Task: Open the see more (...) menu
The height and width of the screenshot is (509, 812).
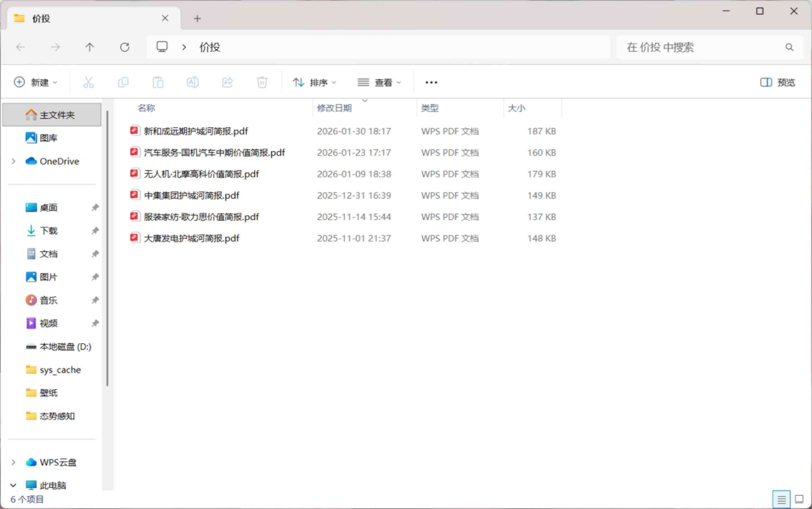Action: tap(431, 83)
